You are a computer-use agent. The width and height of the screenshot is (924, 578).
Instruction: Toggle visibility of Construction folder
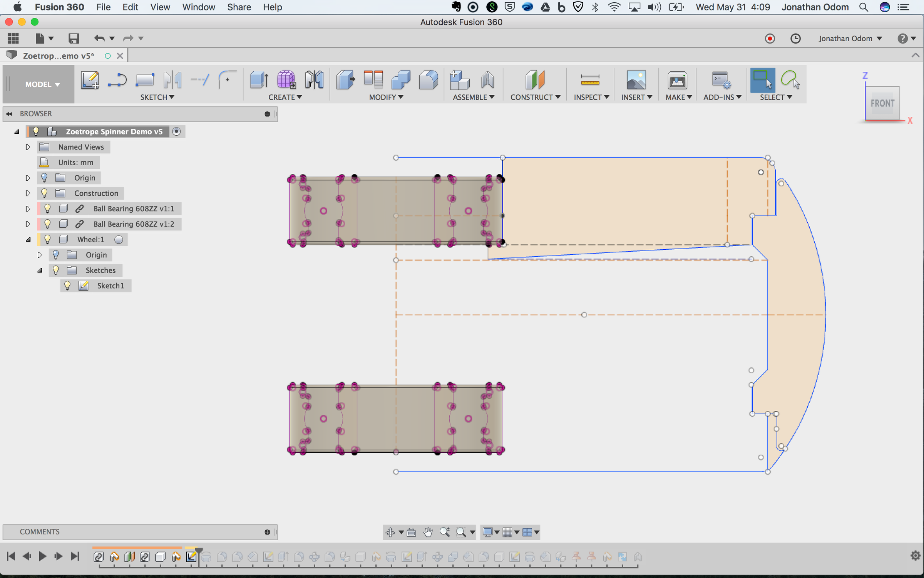(44, 193)
